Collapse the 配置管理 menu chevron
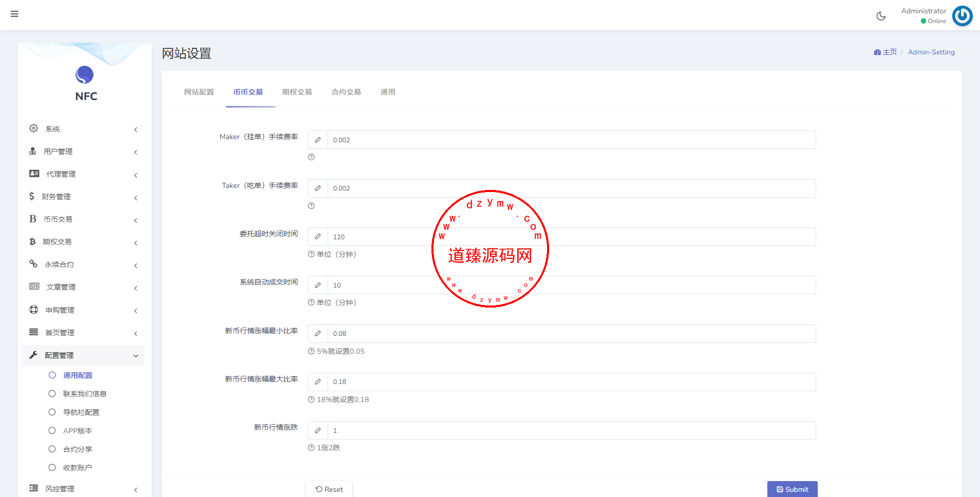 pos(136,356)
